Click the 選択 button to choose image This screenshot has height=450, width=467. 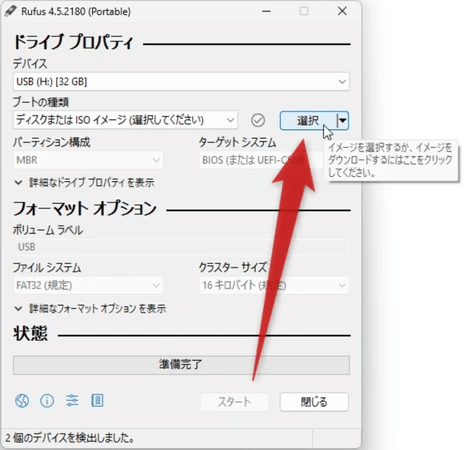(x=308, y=120)
